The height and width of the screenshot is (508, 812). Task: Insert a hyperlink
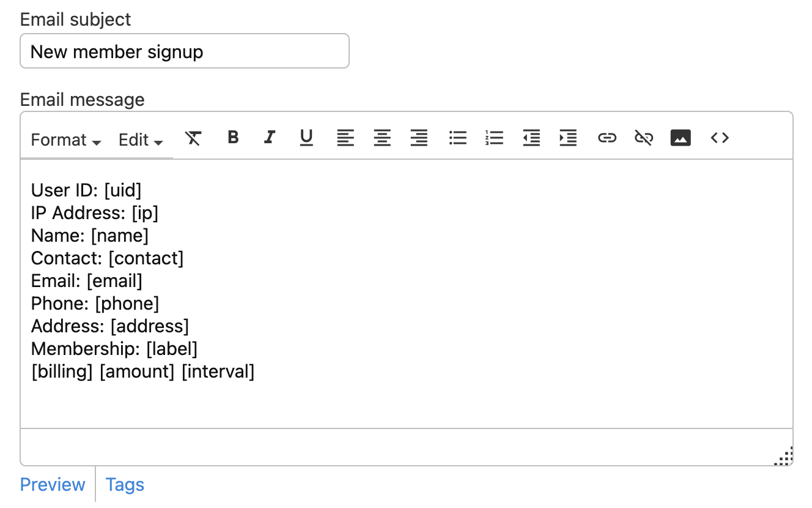click(x=607, y=138)
